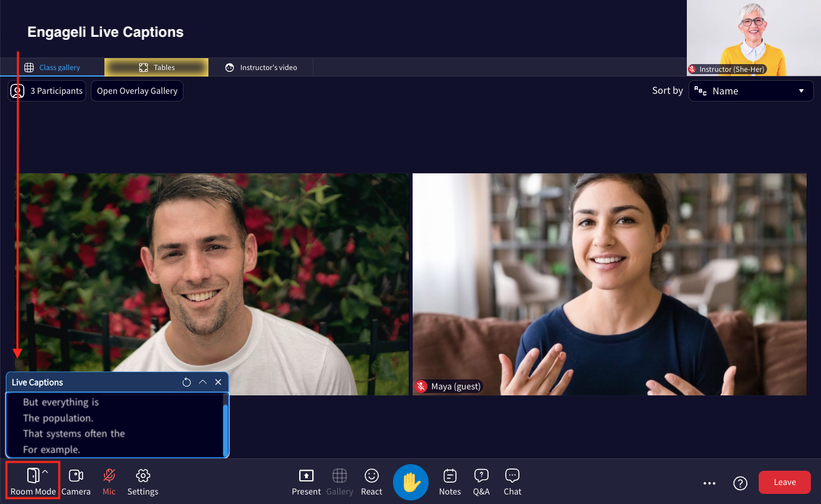Start sharing with the Present button

(306, 481)
